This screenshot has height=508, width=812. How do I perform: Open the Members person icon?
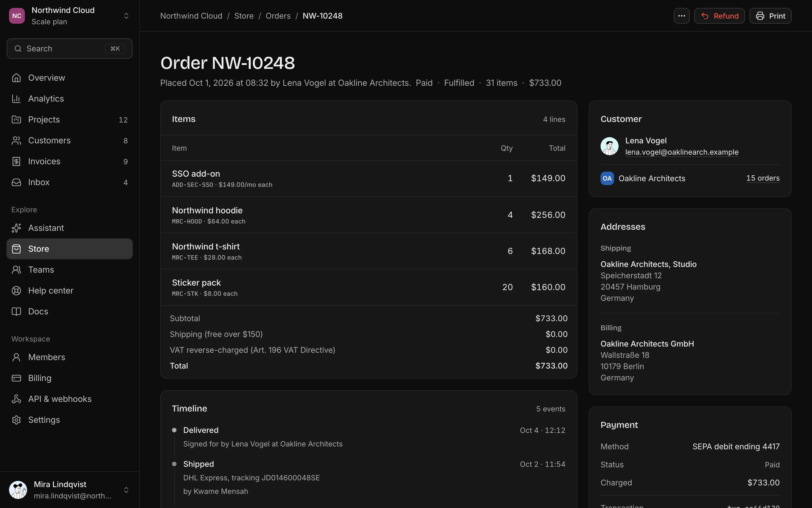coord(16,357)
